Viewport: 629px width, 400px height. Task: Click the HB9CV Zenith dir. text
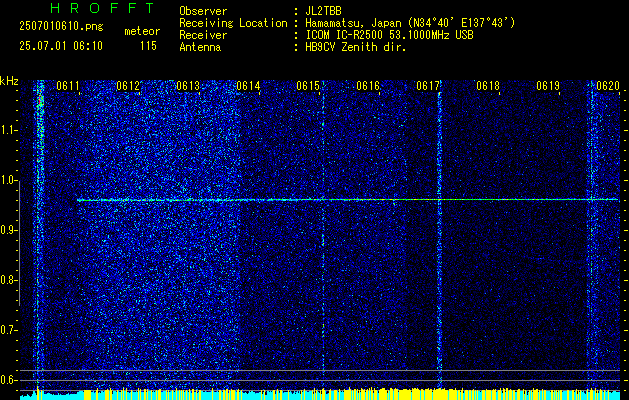356,47
